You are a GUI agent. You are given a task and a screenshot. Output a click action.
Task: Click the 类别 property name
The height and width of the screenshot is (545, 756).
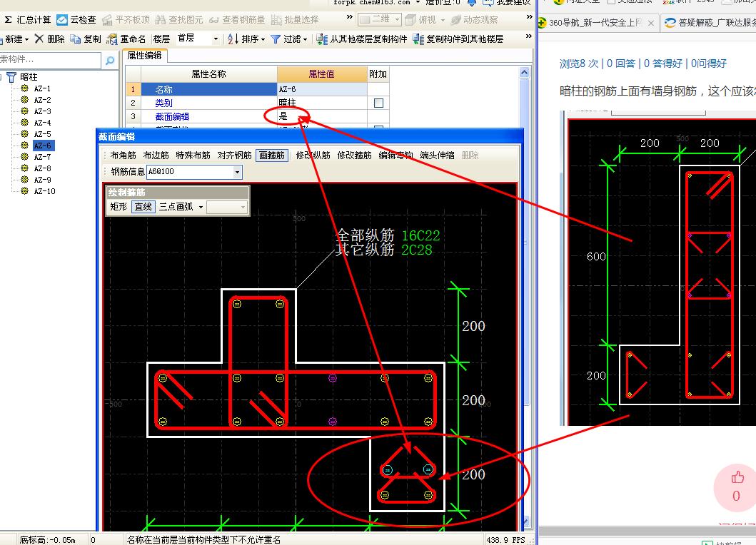[x=163, y=103]
